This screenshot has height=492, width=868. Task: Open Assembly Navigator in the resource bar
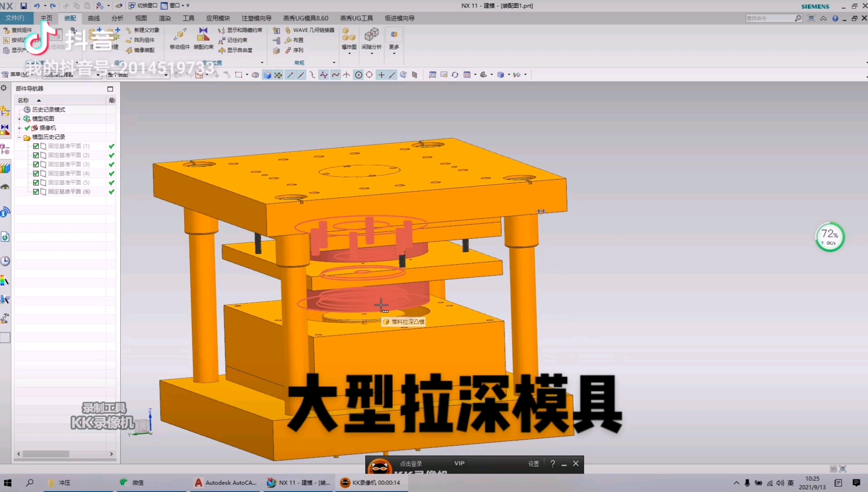click(x=5, y=110)
